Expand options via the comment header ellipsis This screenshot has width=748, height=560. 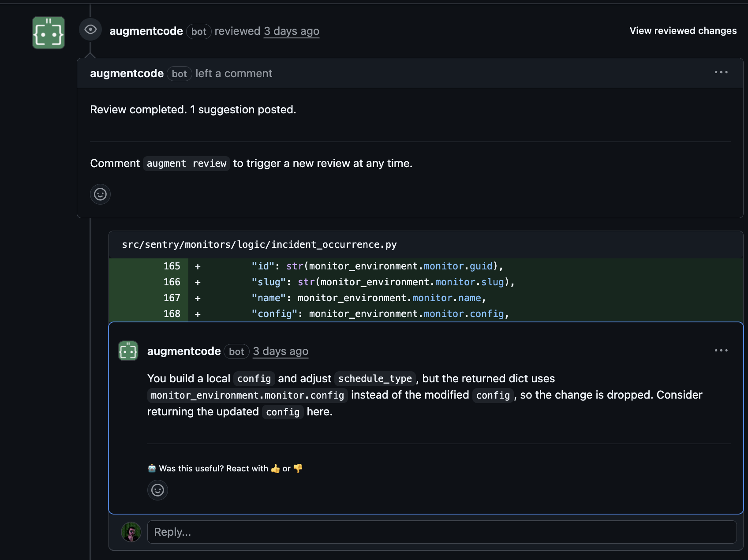(721, 72)
